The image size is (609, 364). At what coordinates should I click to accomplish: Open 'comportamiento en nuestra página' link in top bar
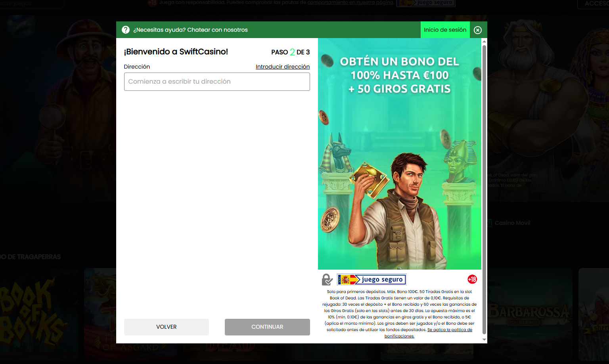click(x=350, y=2)
